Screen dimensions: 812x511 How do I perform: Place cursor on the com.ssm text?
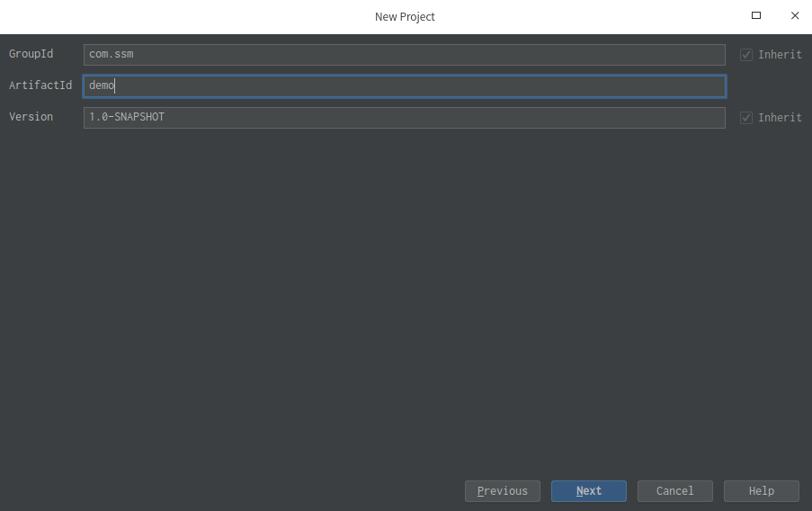(111, 55)
